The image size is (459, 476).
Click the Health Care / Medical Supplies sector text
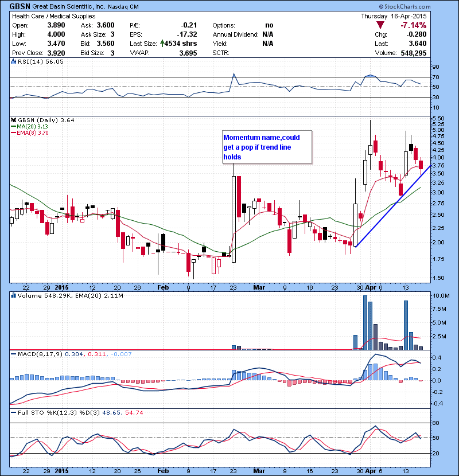click(x=54, y=16)
